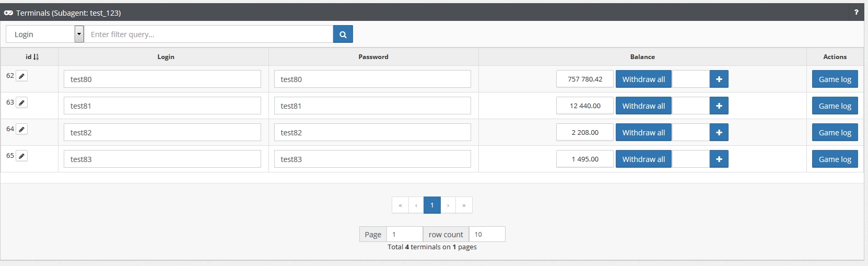The image size is (868, 266).
Task: Click the test82 password field
Action: pyautogui.click(x=372, y=133)
